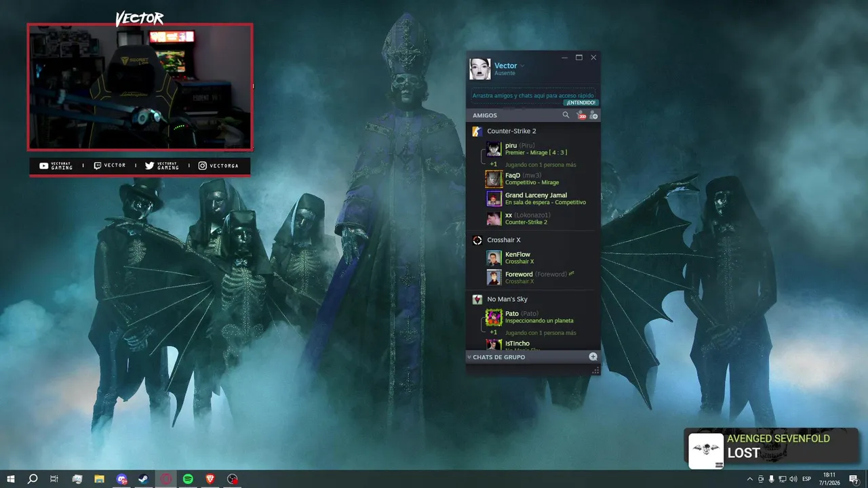The width and height of the screenshot is (868, 488).
Task: Open pending friend requests icon with 200 badge
Action: point(581,115)
